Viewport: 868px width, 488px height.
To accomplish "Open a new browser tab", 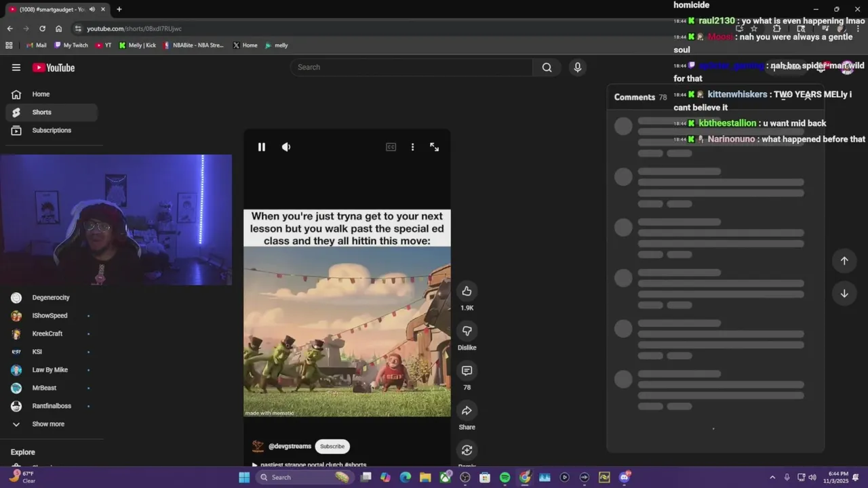I will pos(119,9).
